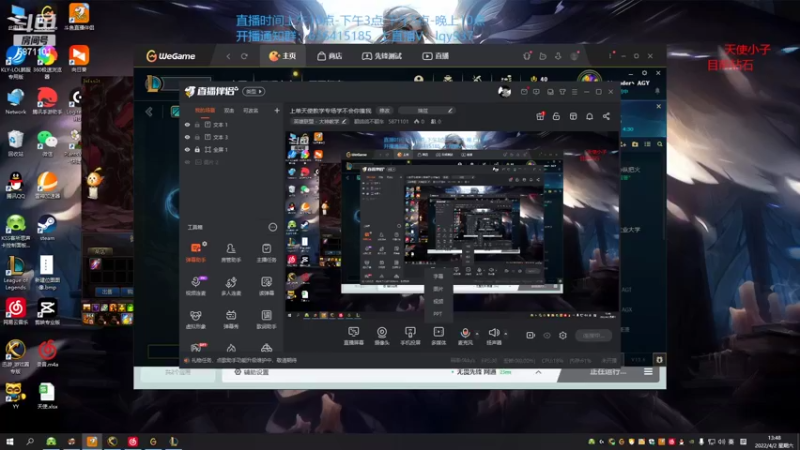This screenshot has width=800, height=450.
Task: Select 视频 from multimedia popup menu
Action: click(438, 301)
